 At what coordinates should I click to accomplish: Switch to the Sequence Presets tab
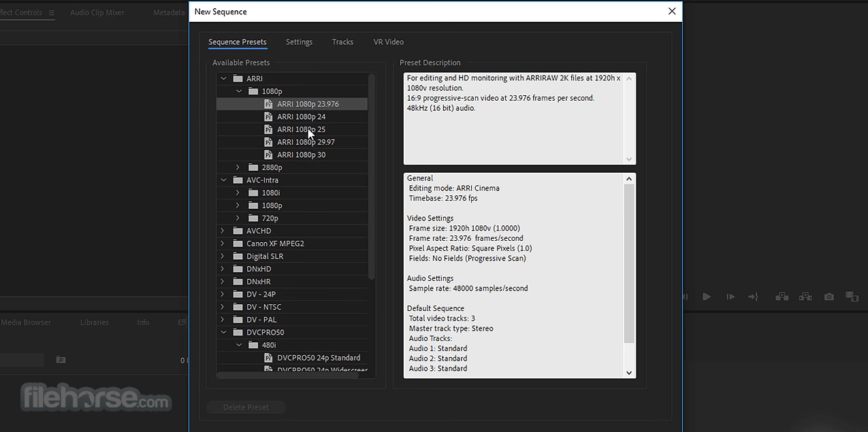[x=238, y=42]
